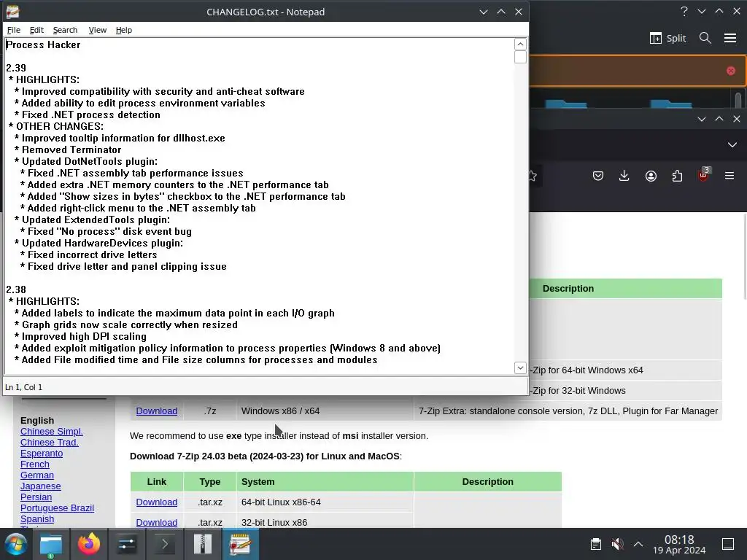Open the Firefox Extensions puzzle icon
The image size is (747, 560).
click(x=677, y=176)
